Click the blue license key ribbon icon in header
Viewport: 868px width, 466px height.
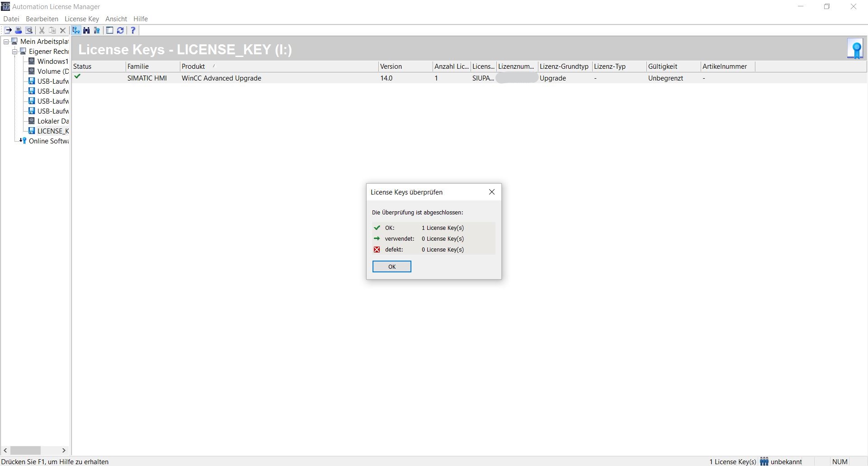[x=855, y=49]
